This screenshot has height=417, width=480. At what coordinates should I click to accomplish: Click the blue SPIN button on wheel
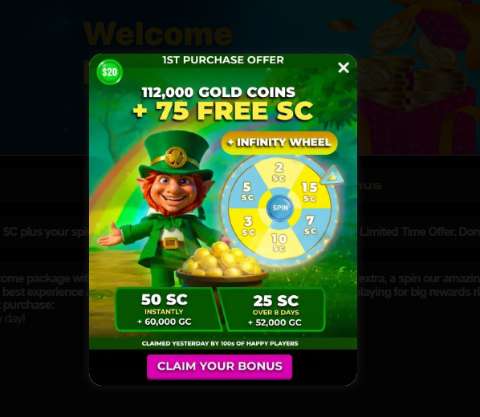pos(279,207)
